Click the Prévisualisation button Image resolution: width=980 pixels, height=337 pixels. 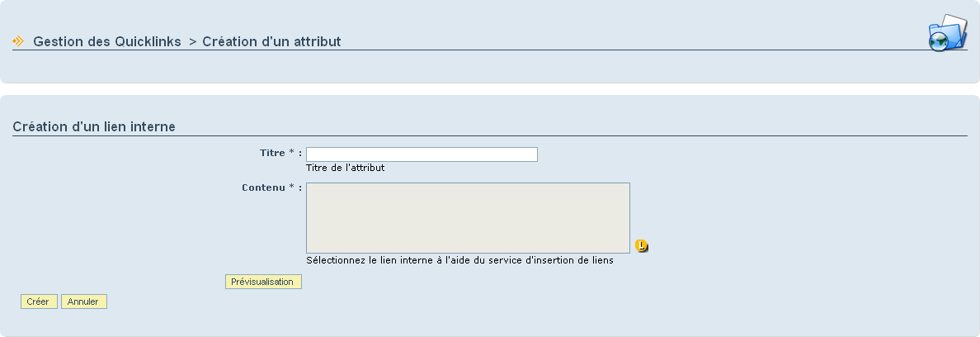(263, 282)
